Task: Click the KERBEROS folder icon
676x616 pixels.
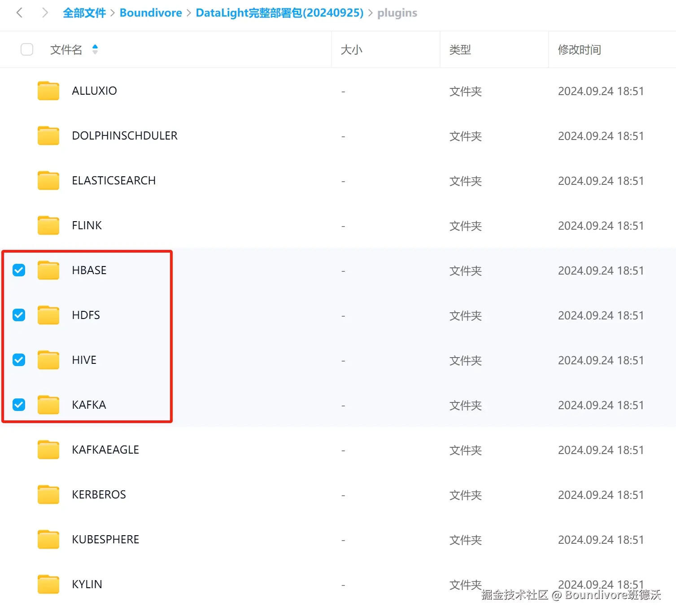Action: pyautogui.click(x=48, y=494)
